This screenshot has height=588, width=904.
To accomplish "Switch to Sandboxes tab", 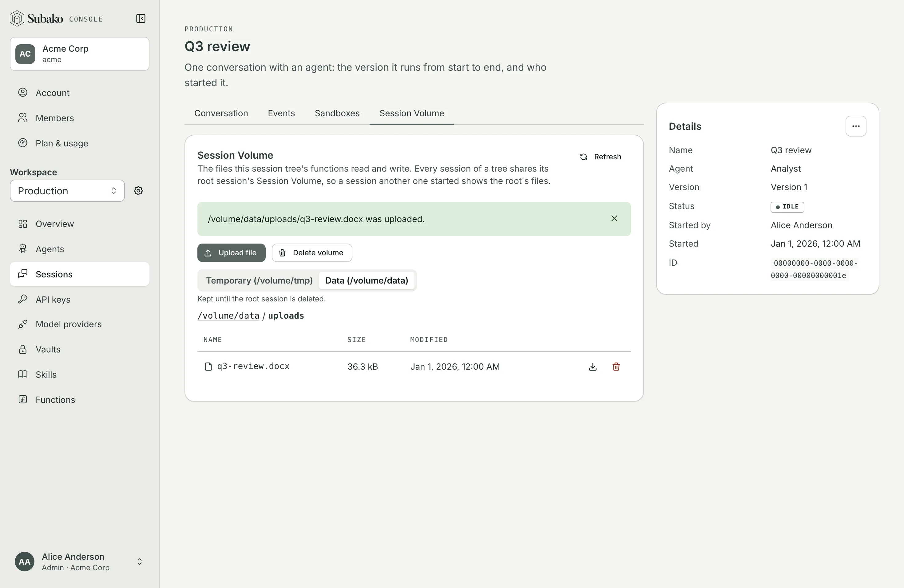I will coord(337,113).
